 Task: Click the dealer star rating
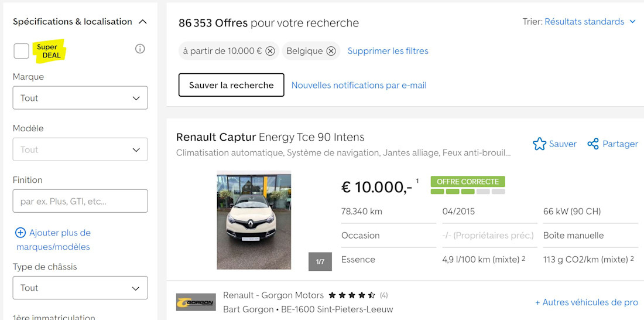coord(352,295)
